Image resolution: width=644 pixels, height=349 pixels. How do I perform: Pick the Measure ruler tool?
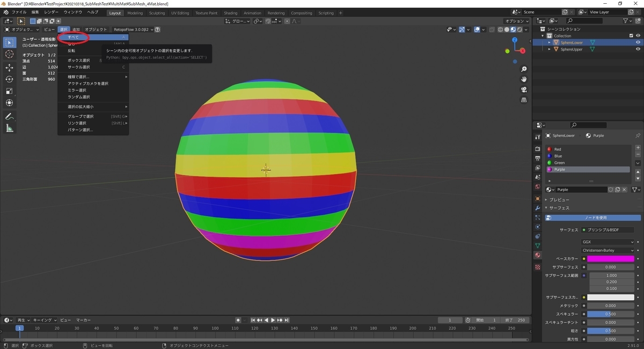click(x=9, y=128)
